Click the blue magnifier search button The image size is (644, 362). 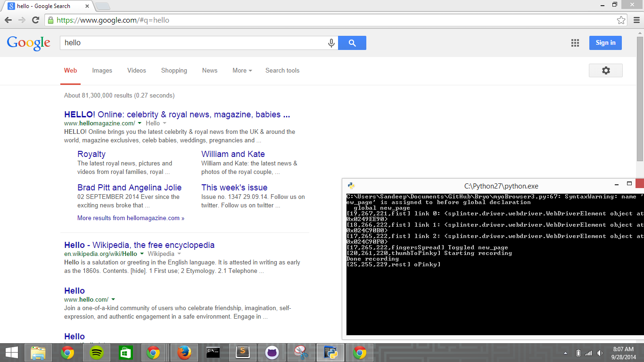click(x=352, y=43)
